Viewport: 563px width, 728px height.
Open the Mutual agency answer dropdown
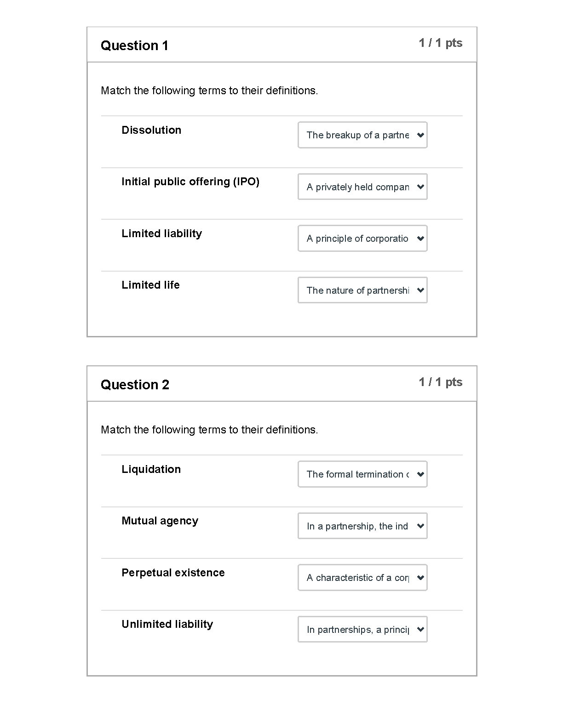pos(362,526)
